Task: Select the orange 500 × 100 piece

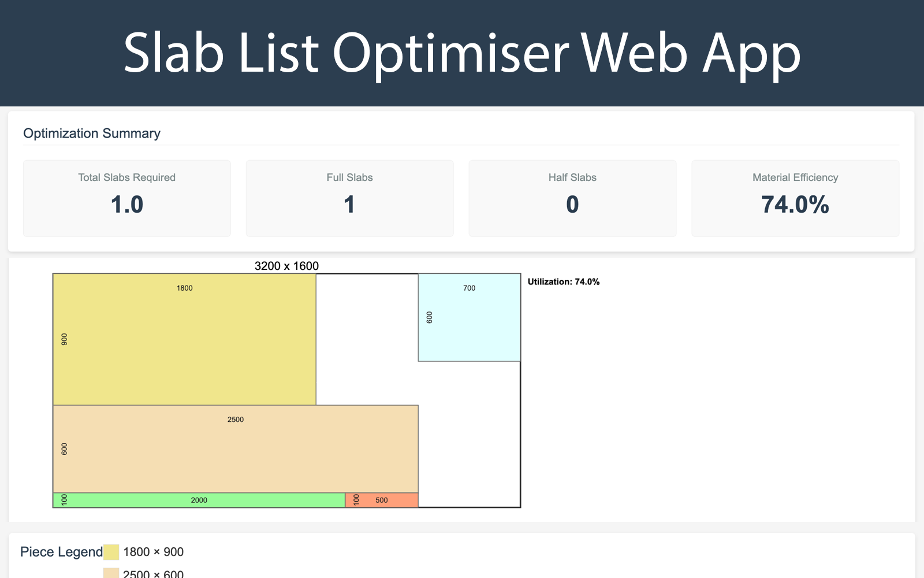Action: coord(381,499)
